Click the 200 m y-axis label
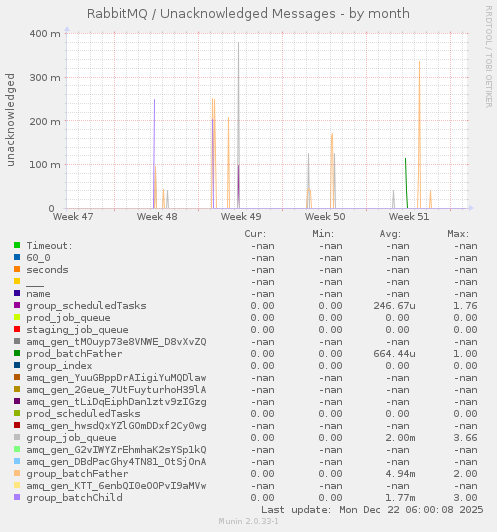The width and height of the screenshot is (497, 532). (x=45, y=121)
